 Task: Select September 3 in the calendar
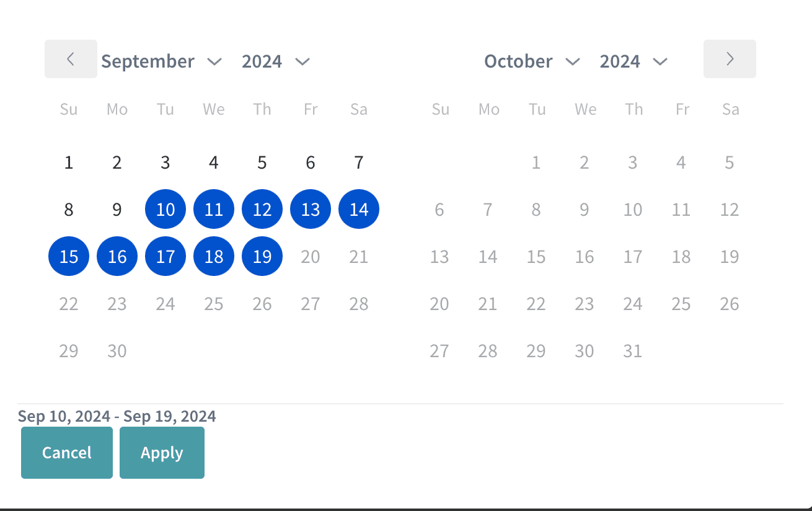point(165,162)
